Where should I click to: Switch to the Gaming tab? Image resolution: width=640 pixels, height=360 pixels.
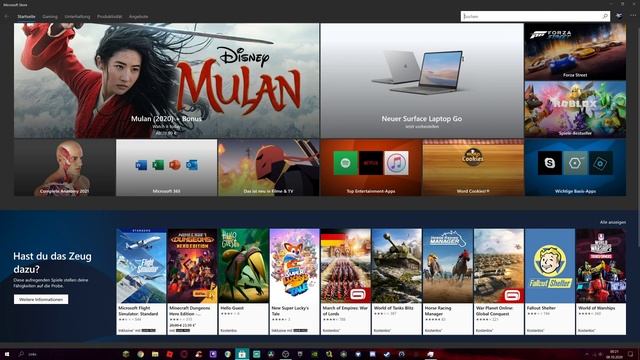[50, 17]
